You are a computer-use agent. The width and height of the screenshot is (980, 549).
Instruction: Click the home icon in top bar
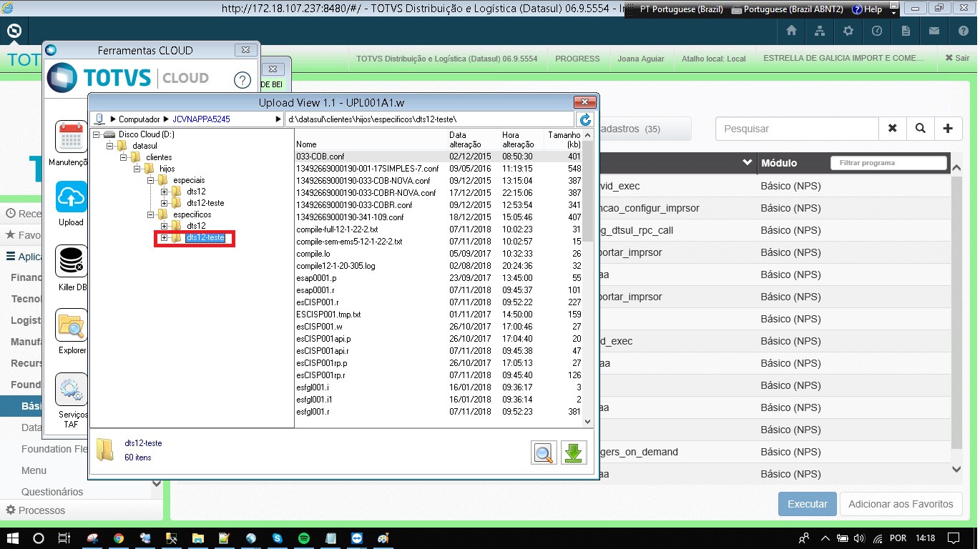tap(791, 31)
